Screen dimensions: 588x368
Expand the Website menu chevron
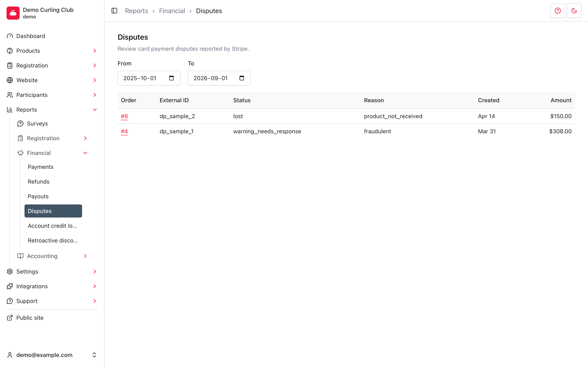pyautogui.click(x=95, y=80)
